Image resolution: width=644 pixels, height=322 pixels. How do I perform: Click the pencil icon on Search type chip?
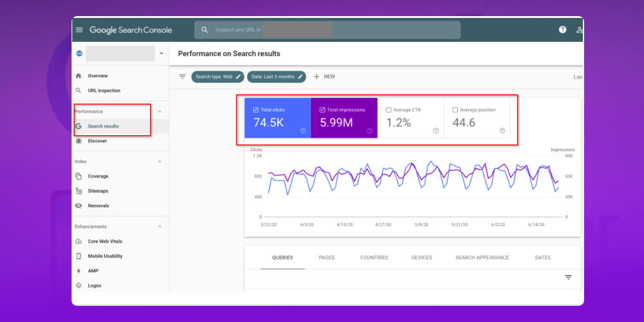tap(238, 77)
